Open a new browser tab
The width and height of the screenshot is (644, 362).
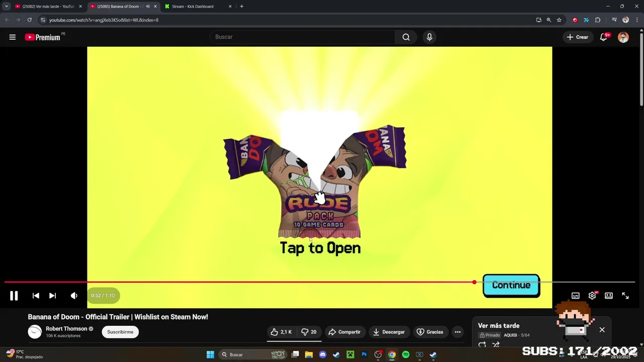point(242,7)
